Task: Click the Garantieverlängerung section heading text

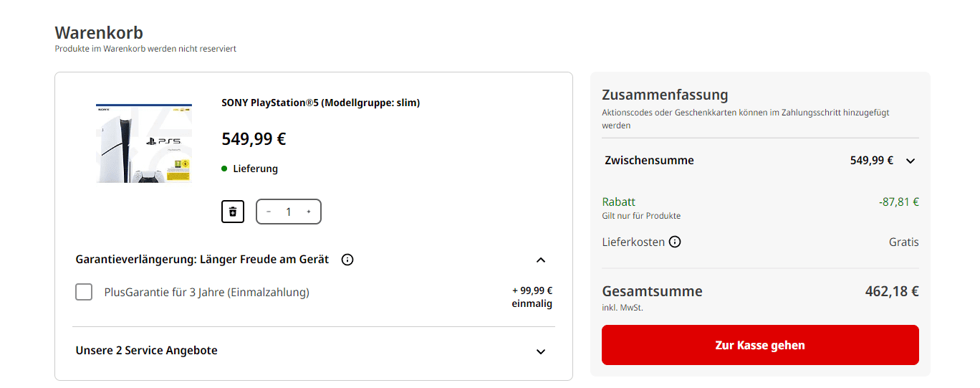Action: click(202, 260)
